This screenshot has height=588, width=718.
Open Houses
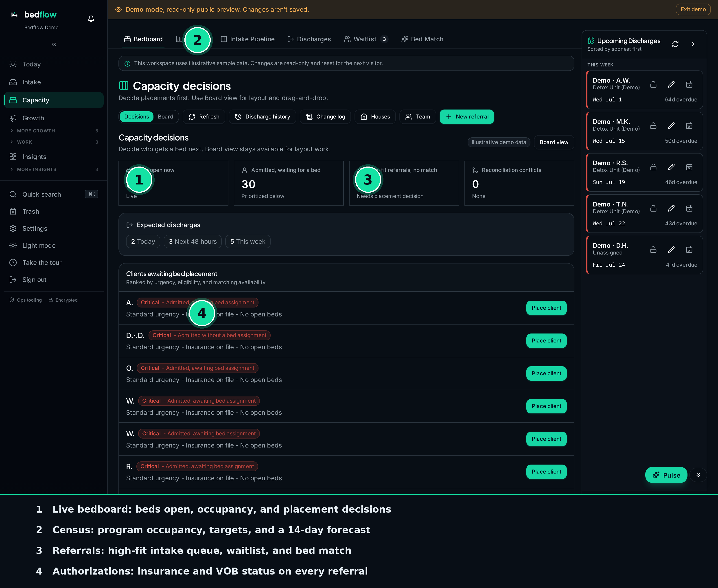375,117
